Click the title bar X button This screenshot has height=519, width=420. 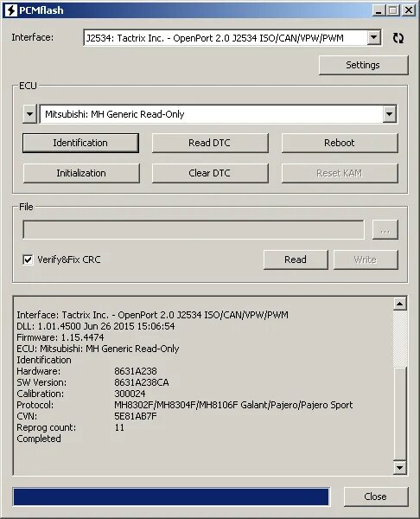click(409, 10)
